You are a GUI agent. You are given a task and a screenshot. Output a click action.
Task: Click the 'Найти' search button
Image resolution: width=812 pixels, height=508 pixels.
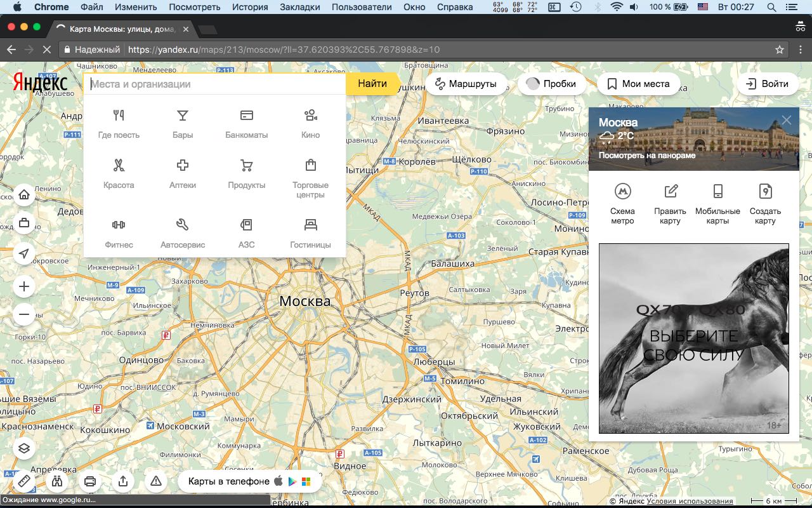[372, 84]
